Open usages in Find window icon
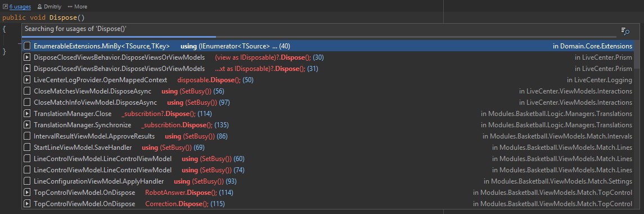The height and width of the screenshot is (214, 644). click(x=625, y=31)
